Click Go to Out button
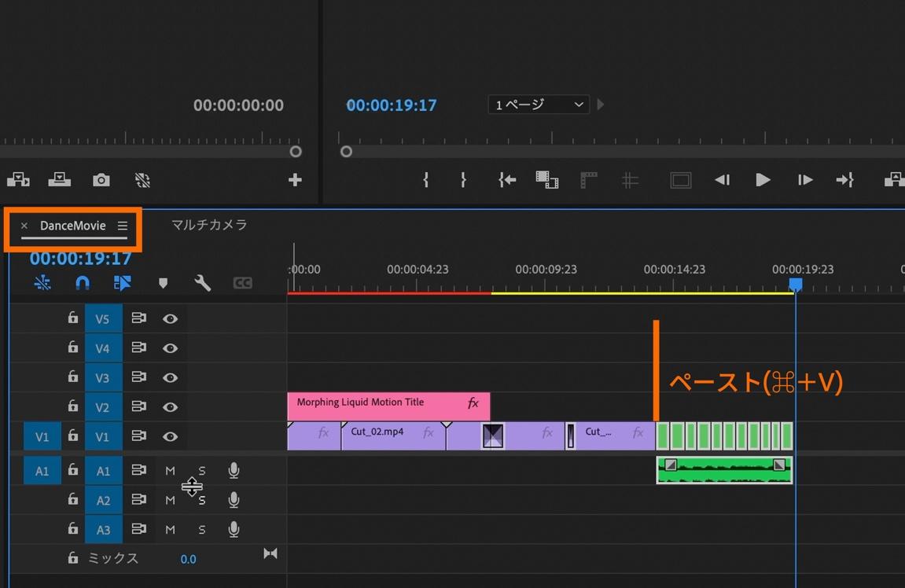 [845, 180]
